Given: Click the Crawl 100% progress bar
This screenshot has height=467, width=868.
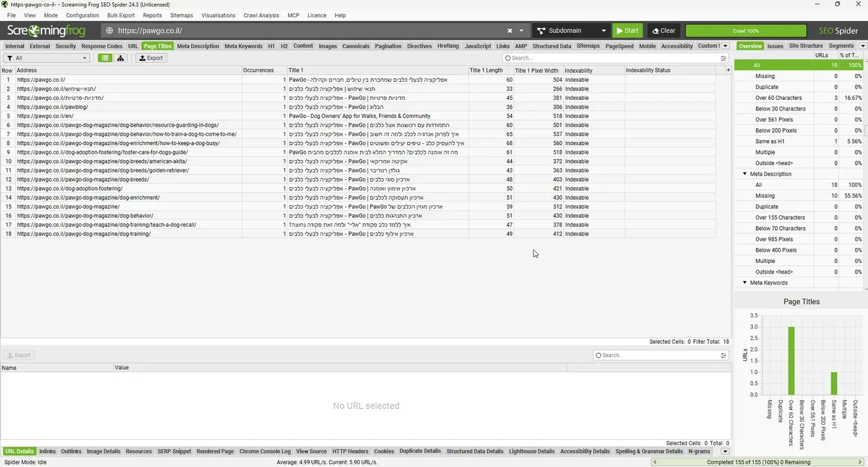Looking at the screenshot, I should (x=746, y=30).
